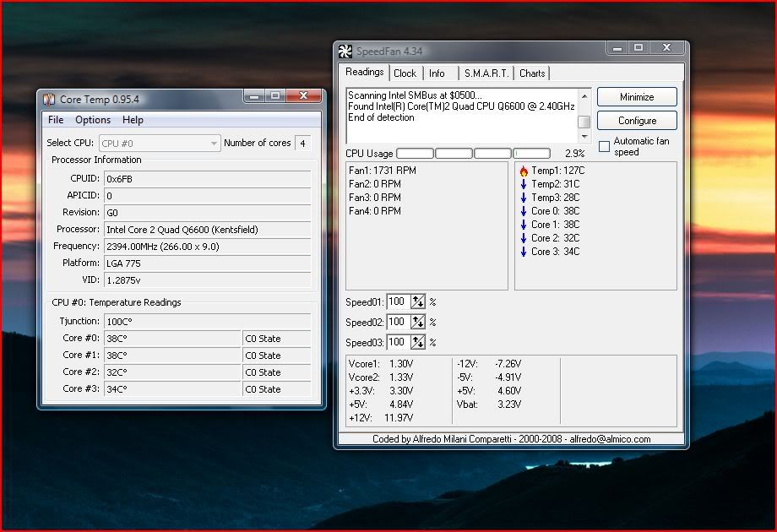Open the File menu in Core Temp

(56, 120)
